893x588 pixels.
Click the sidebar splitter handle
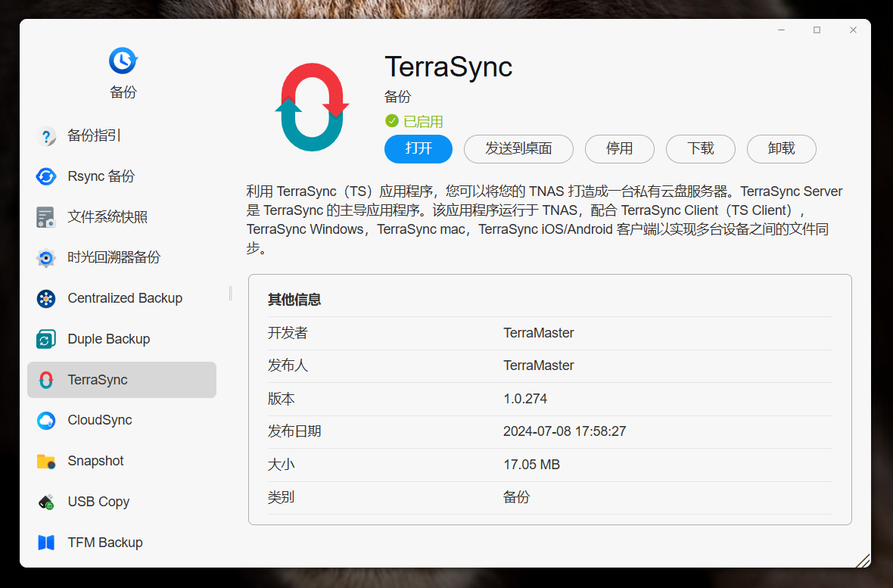coord(231,293)
